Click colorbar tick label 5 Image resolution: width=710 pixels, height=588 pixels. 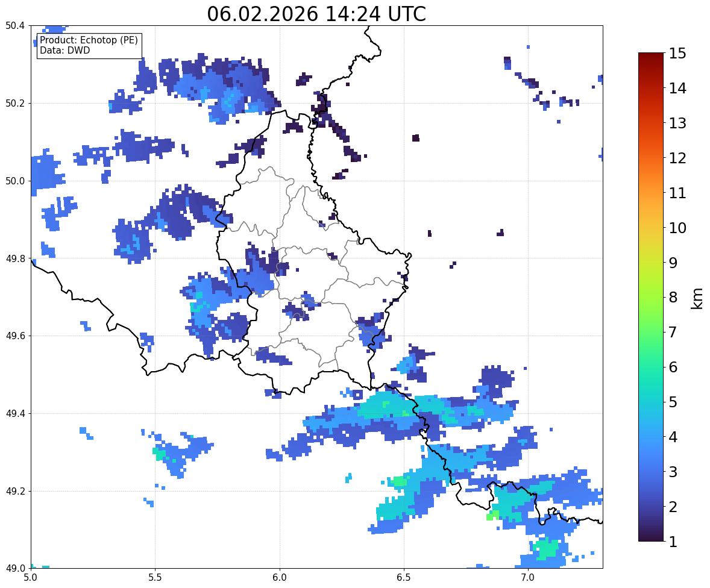pyautogui.click(x=673, y=402)
